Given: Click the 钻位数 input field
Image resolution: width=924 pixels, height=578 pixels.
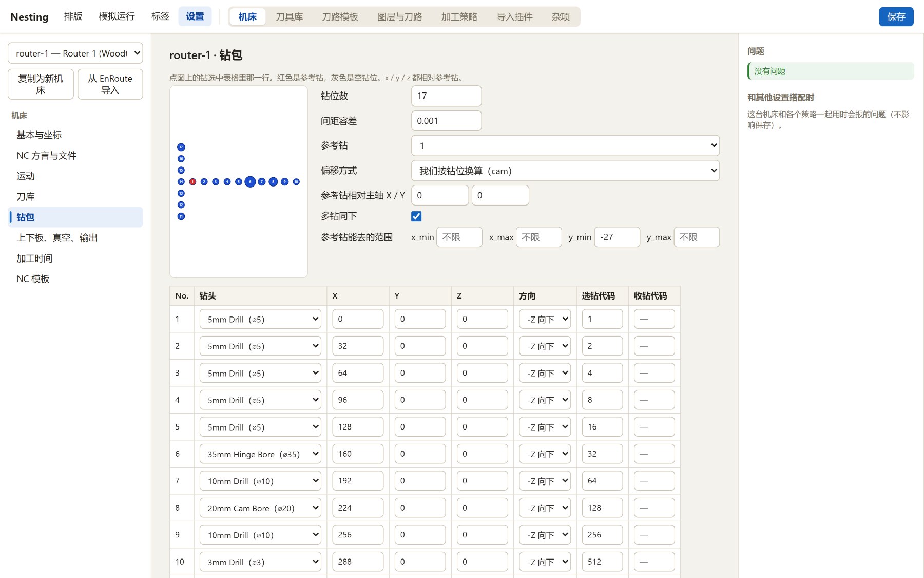Looking at the screenshot, I should click(446, 96).
